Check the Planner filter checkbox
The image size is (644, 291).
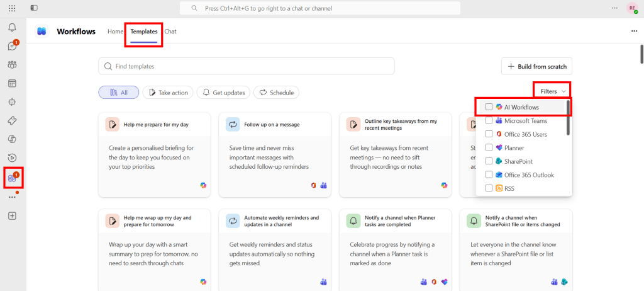pos(489,148)
